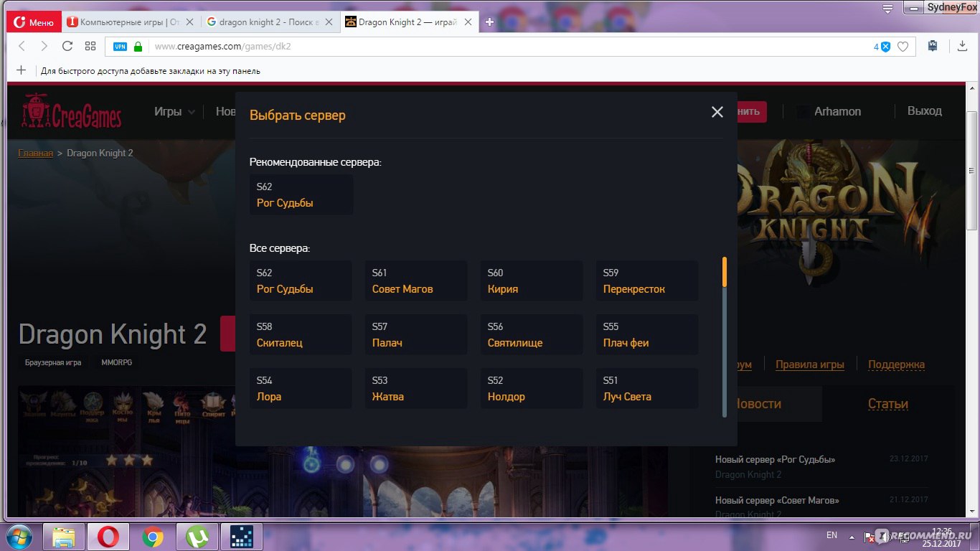Open the downloads arrow icon
This screenshot has width=980, height=551.
[962, 46]
